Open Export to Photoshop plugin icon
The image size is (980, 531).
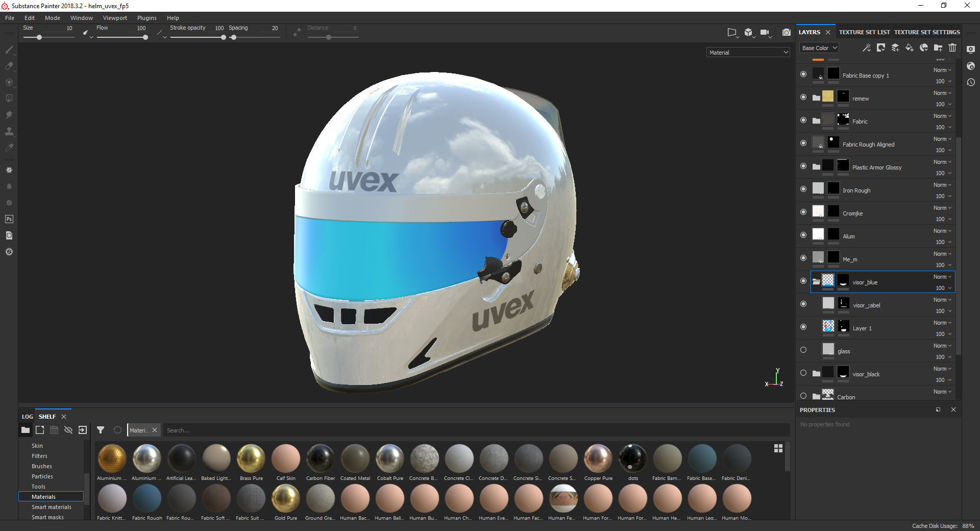(x=9, y=219)
